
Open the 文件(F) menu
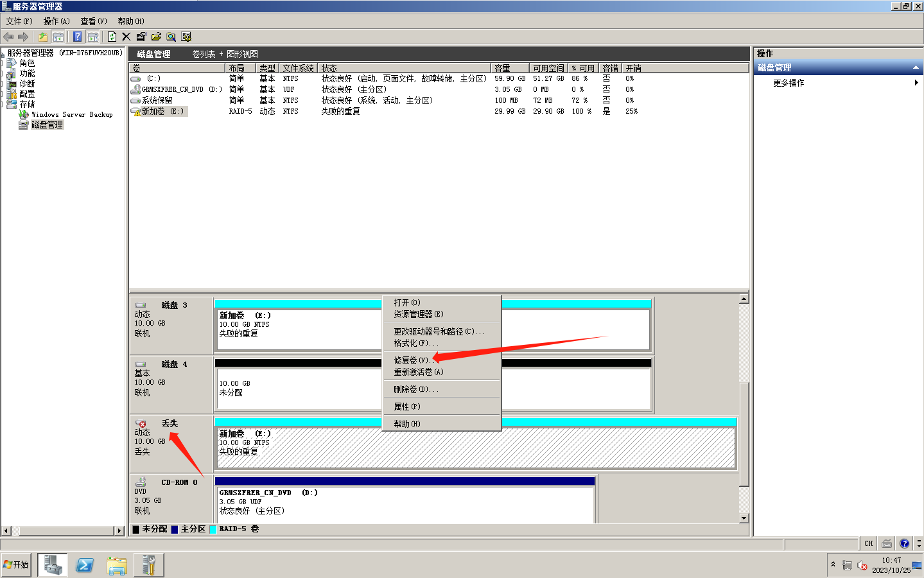coord(19,21)
